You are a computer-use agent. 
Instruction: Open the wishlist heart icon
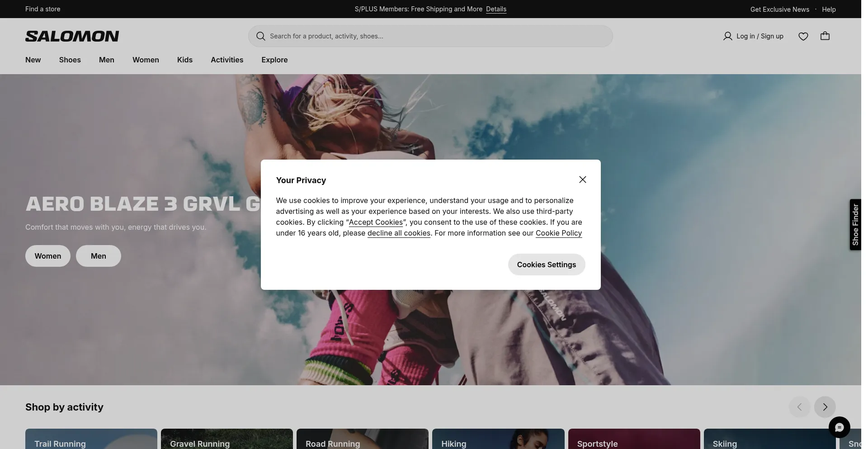[803, 36]
